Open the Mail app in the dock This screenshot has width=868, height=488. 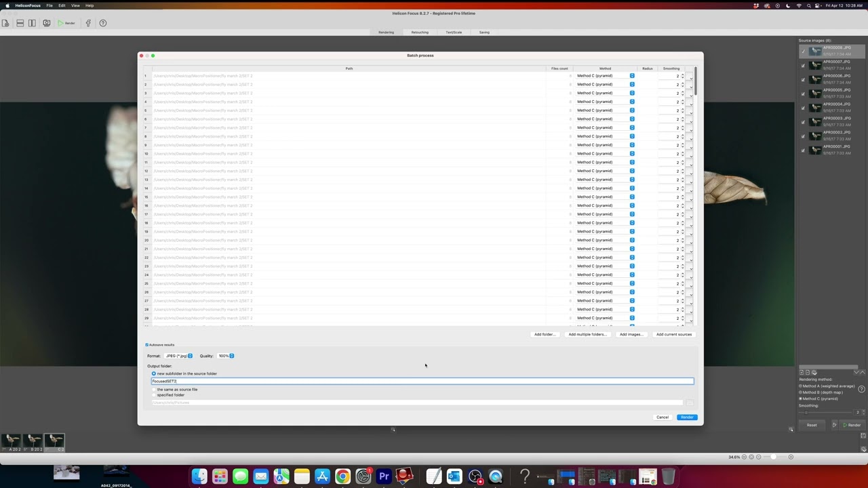[x=261, y=477]
